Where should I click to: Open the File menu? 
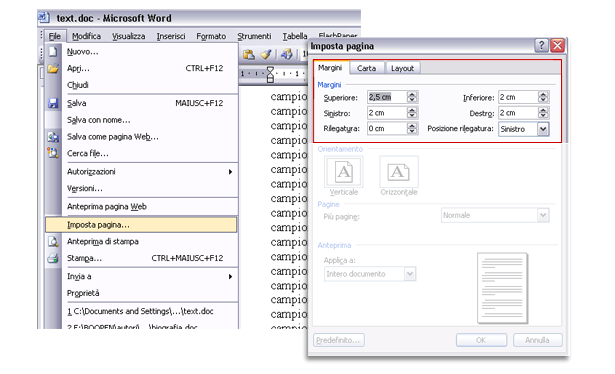(55, 36)
